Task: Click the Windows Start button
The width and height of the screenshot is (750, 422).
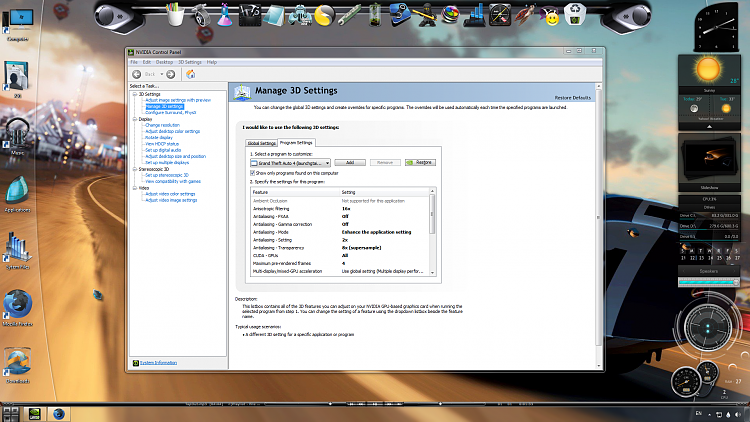Action: [x=10, y=414]
